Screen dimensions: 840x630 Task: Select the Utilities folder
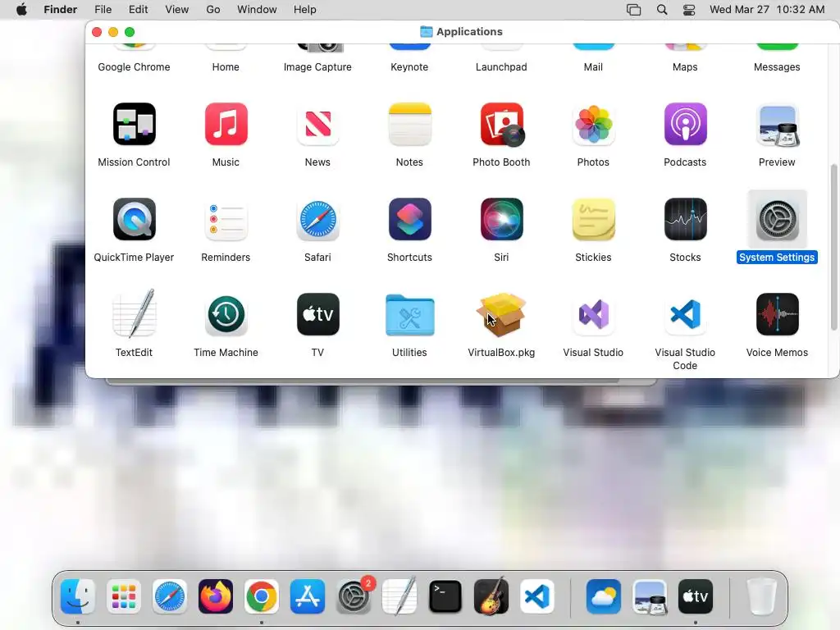[x=410, y=315]
